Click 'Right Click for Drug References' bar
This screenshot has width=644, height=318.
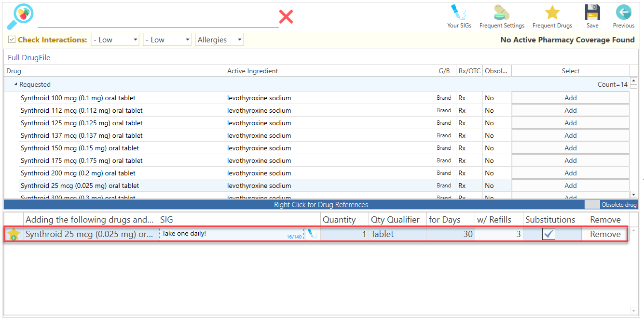point(321,204)
